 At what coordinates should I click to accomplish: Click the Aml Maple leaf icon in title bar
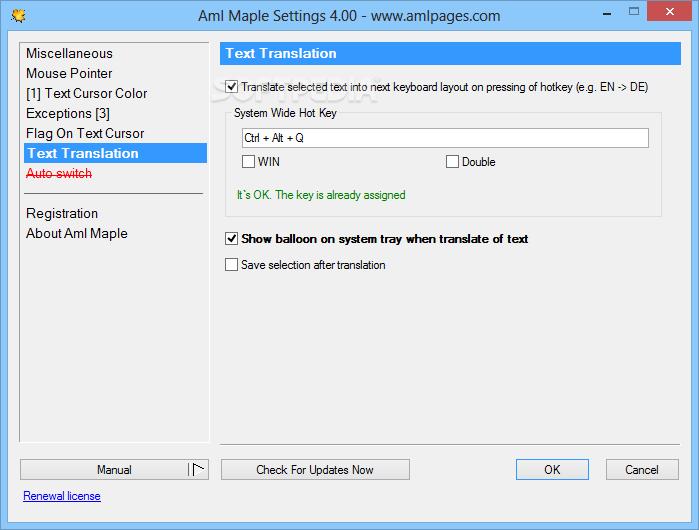(x=18, y=16)
